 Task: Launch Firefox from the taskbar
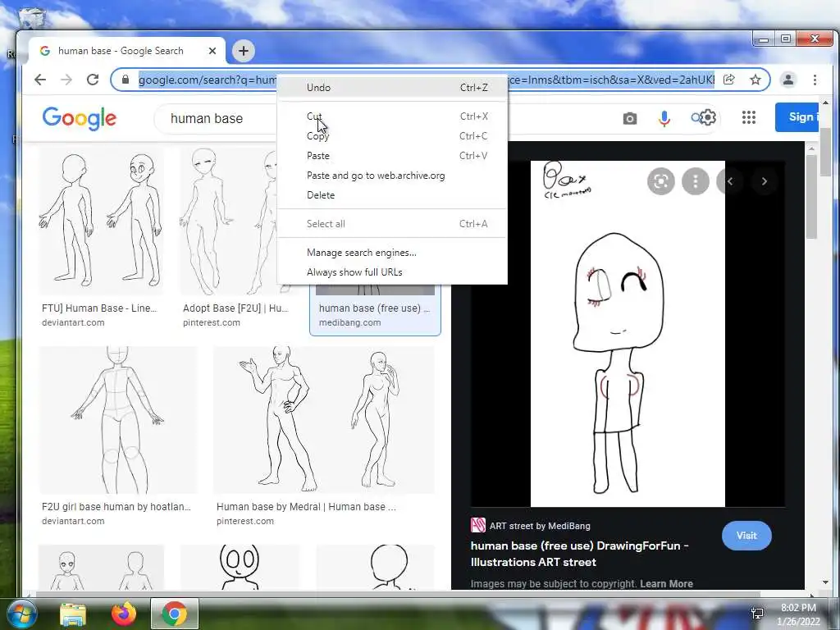coord(124,614)
